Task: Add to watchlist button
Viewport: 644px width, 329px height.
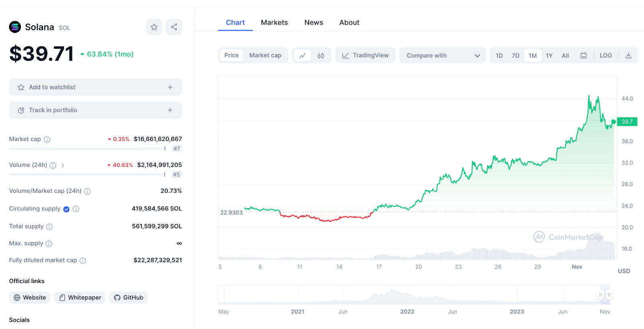Action: coord(95,87)
